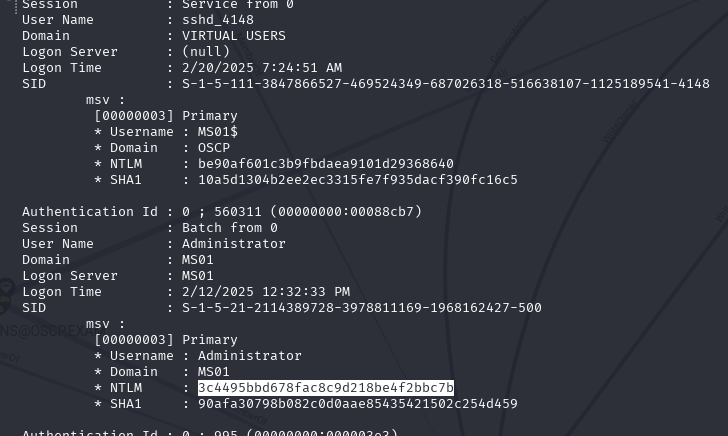The width and height of the screenshot is (728, 436).
Task: Click the S-1-5-111 SID string
Action: [446, 84]
